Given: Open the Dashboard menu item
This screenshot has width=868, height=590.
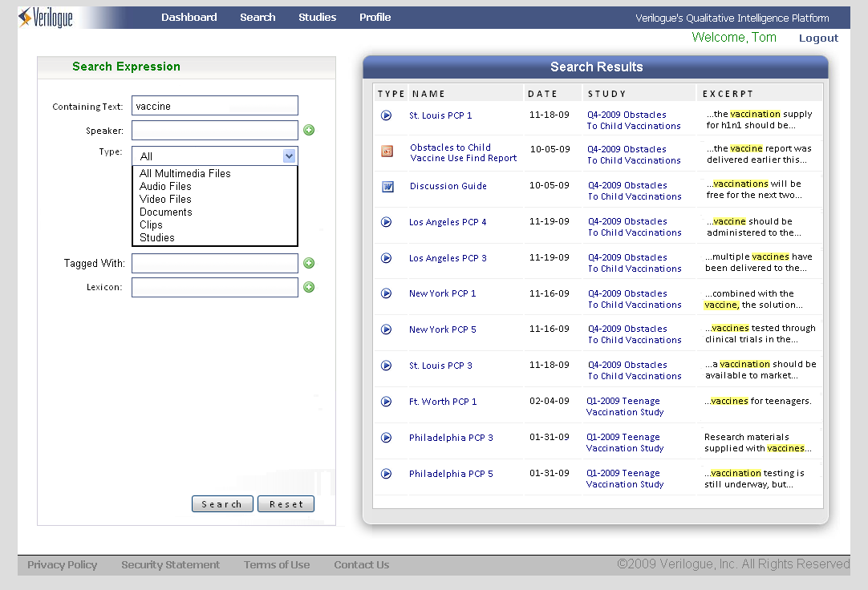Looking at the screenshot, I should 189,18.
